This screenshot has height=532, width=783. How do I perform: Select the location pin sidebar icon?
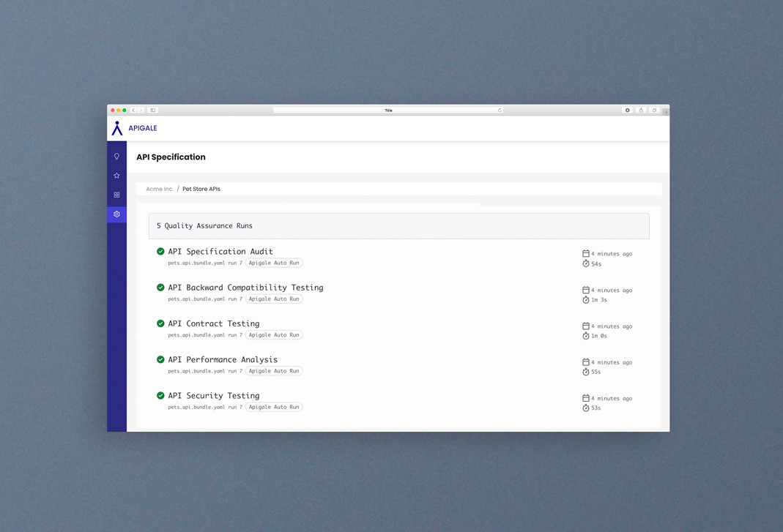click(x=116, y=156)
